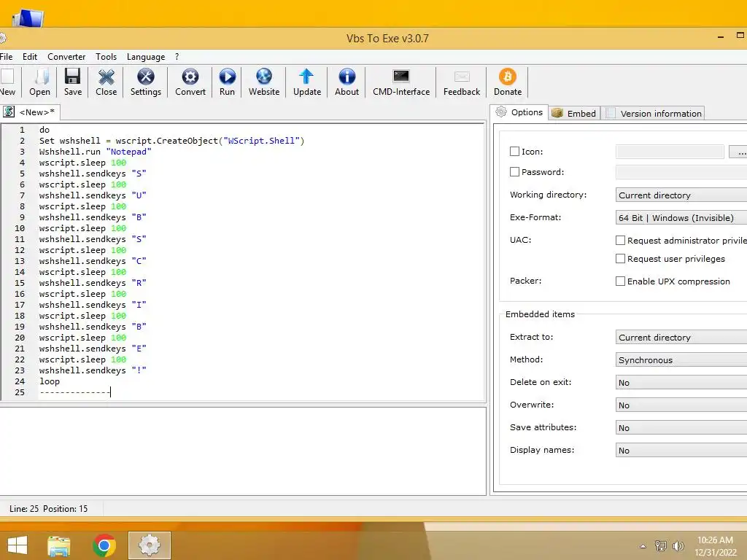The height and width of the screenshot is (560, 747).
Task: Show hidden tray icons arrow
Action: pyautogui.click(x=643, y=546)
